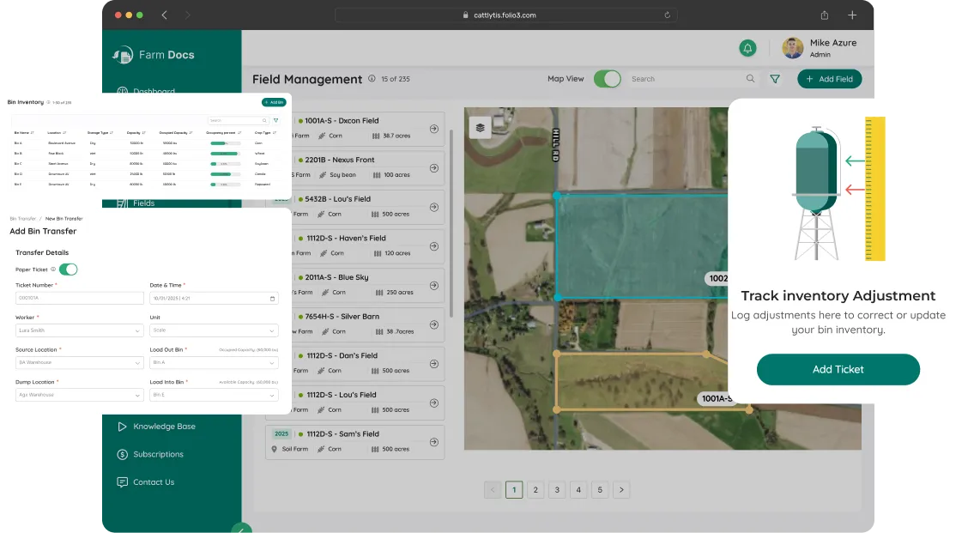This screenshot has width=980, height=533.
Task: Open the map layers icon
Action: (480, 127)
